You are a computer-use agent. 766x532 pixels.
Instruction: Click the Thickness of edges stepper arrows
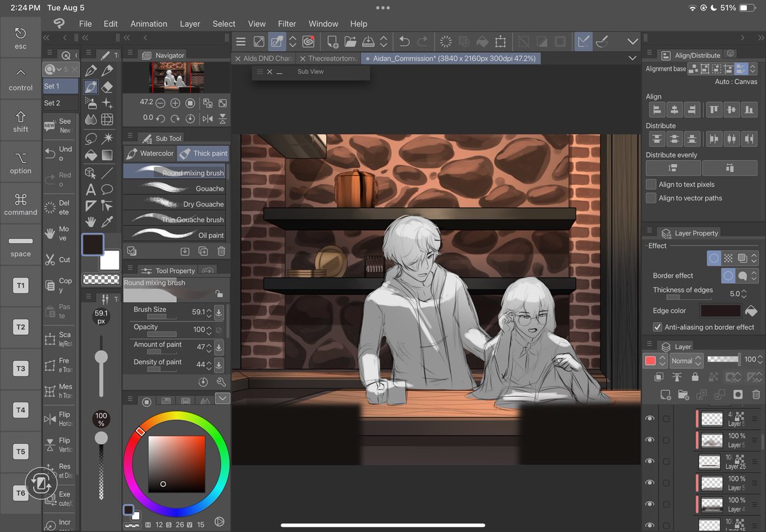[744, 294]
